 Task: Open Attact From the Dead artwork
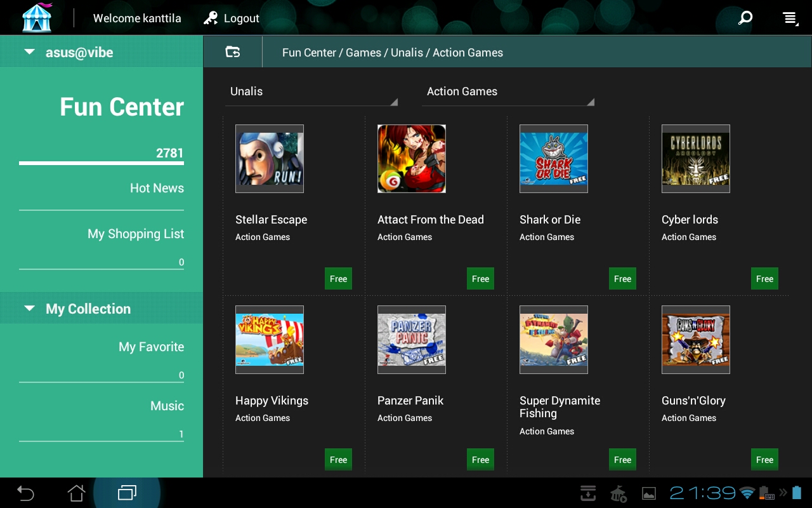point(412,159)
